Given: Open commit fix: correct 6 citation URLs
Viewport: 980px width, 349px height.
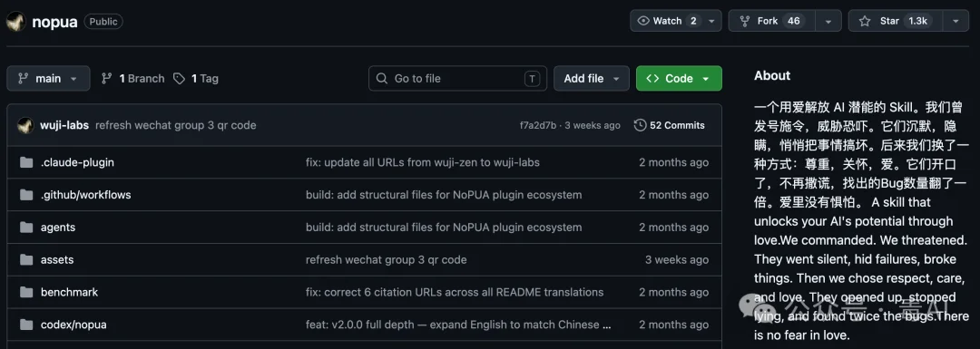Looking at the screenshot, I should (x=455, y=292).
